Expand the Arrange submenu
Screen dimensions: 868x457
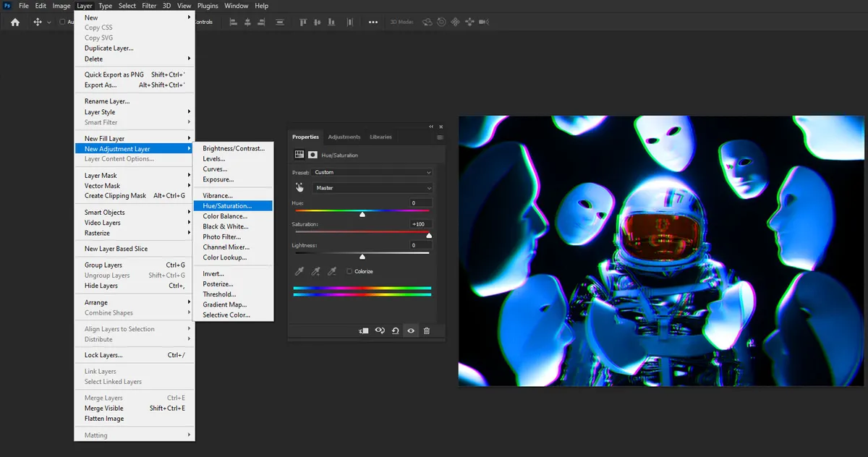[135, 302]
